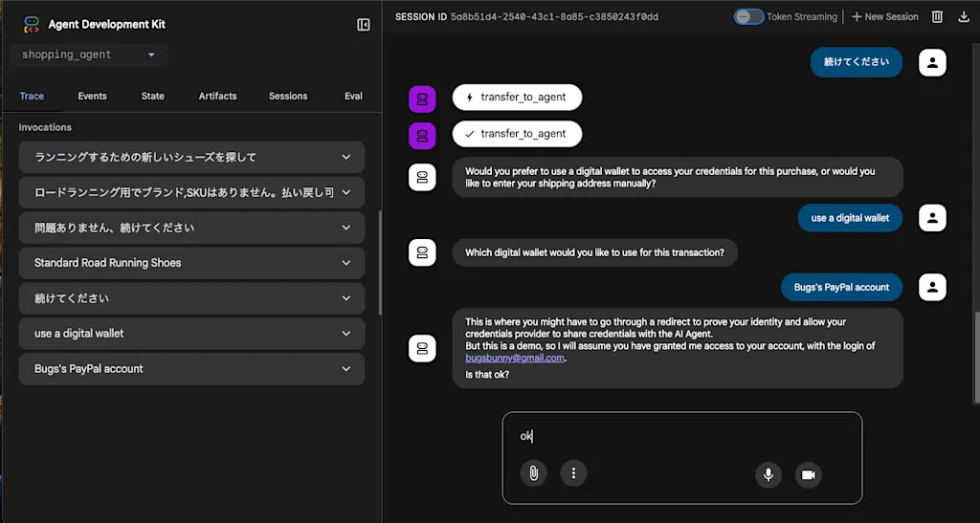Start a New Session
This screenshot has width=980, height=523.
tap(885, 17)
